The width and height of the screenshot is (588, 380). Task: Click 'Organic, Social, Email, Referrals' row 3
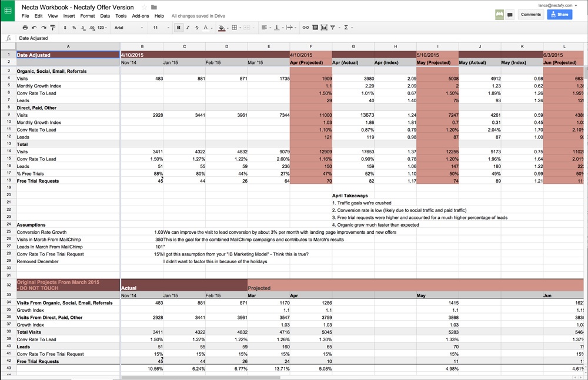pyautogui.click(x=68, y=71)
